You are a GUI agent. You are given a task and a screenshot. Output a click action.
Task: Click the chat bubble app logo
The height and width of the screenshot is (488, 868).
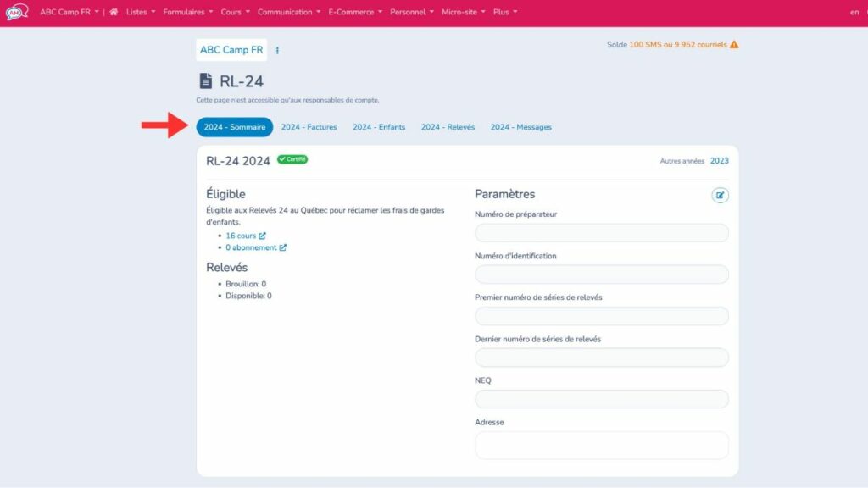click(17, 12)
